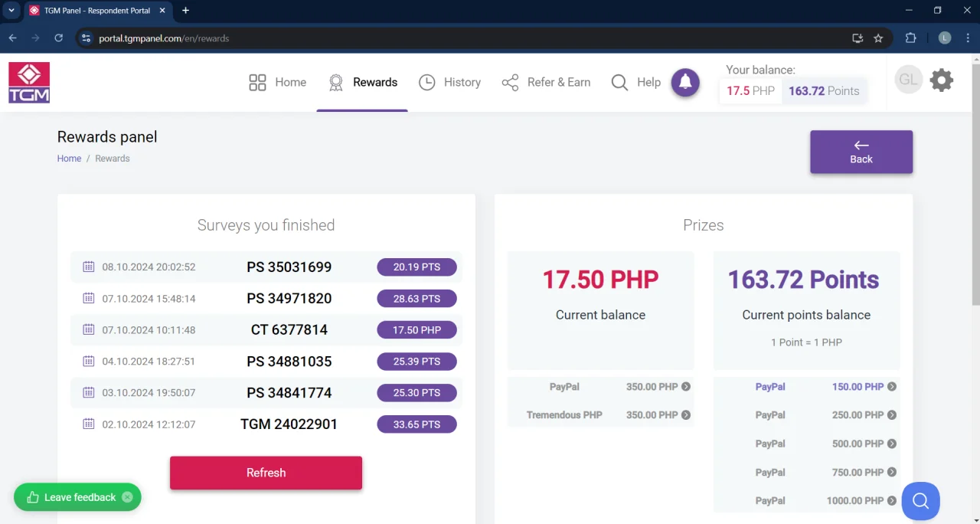This screenshot has width=980, height=524.
Task: Click calendar icon for 08.10.2024 survey
Action: [x=88, y=267]
